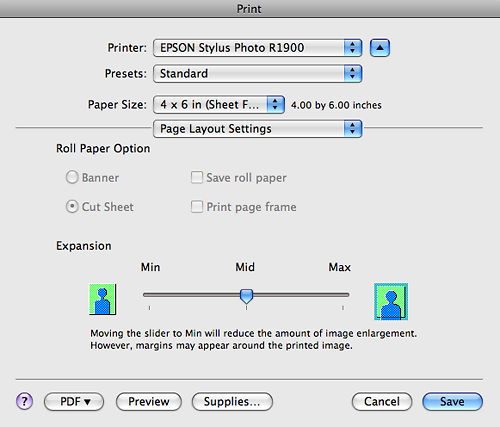
Task: Click the 'Moving the slider to Min' description
Action: point(254,339)
